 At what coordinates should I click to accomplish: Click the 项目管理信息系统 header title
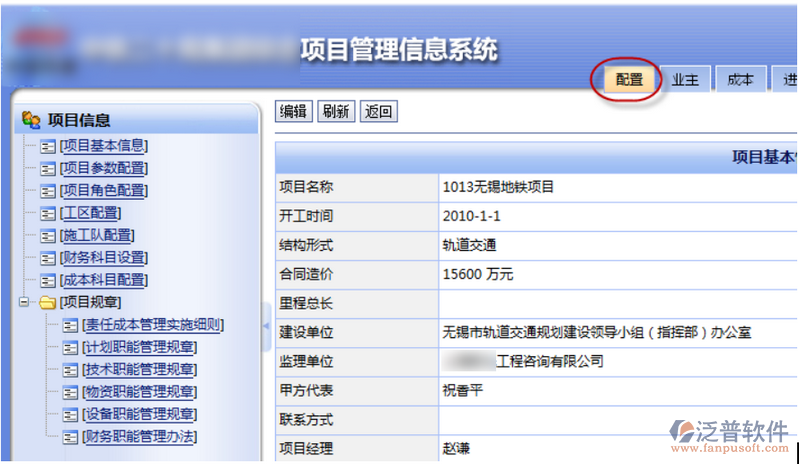[399, 50]
